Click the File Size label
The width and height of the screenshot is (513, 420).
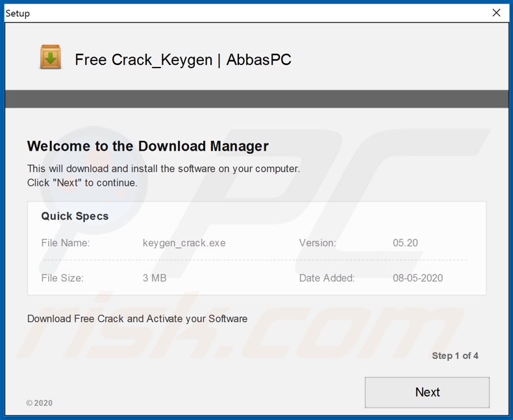click(62, 278)
